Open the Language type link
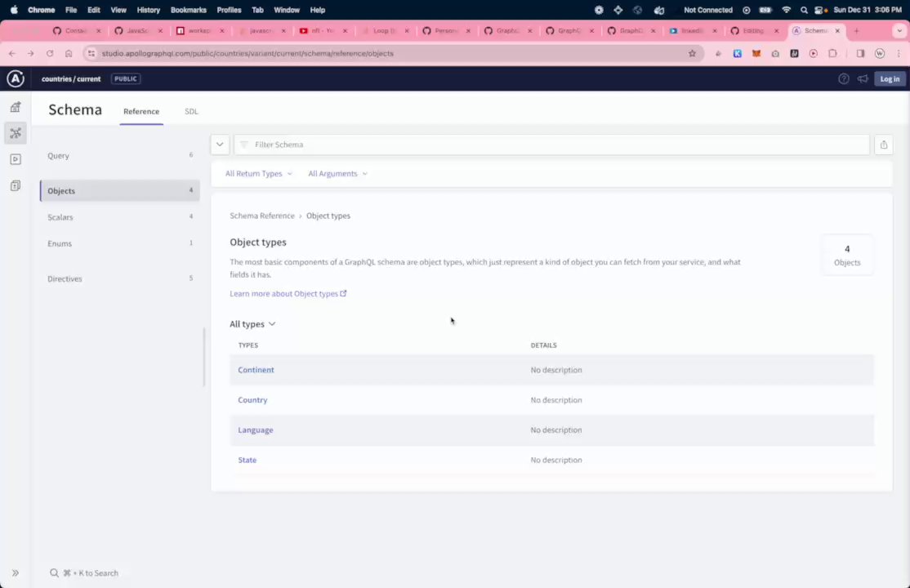The width and height of the screenshot is (910, 588). 256,430
